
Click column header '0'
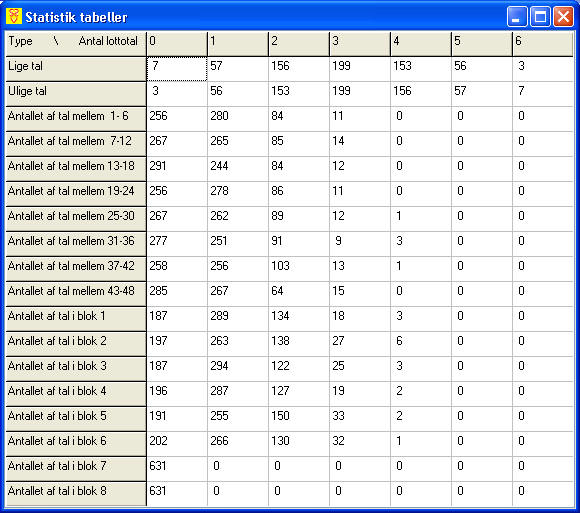[177, 44]
